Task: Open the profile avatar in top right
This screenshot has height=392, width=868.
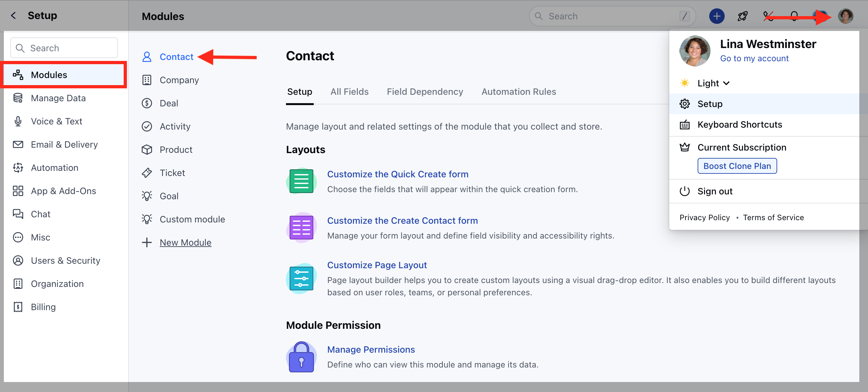Action: (845, 16)
